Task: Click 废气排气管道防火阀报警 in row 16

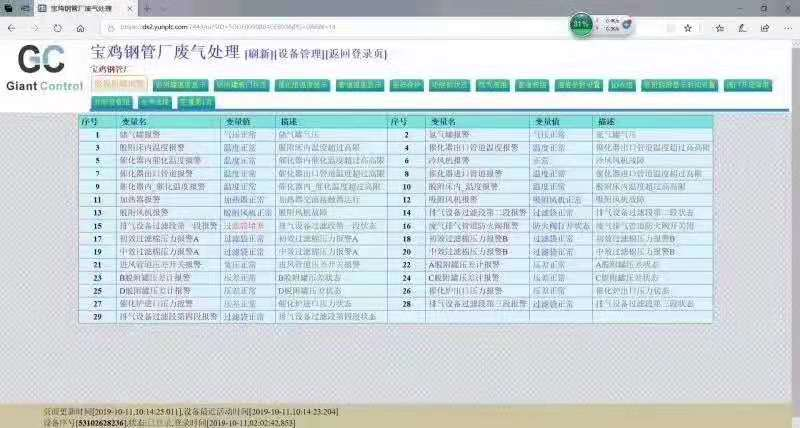Action: [x=473, y=225]
